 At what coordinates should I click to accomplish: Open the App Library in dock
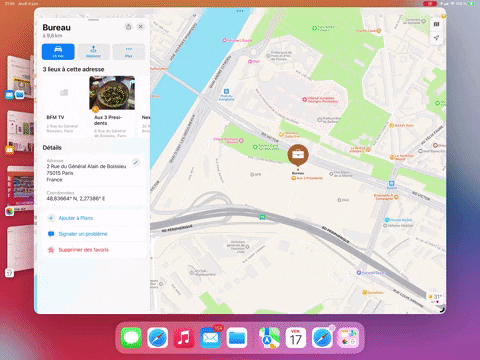click(349, 338)
